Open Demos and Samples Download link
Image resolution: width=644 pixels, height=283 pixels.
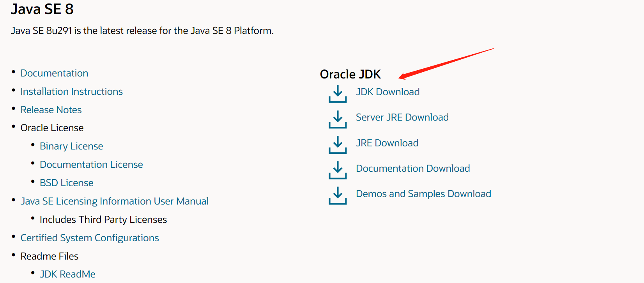423,194
